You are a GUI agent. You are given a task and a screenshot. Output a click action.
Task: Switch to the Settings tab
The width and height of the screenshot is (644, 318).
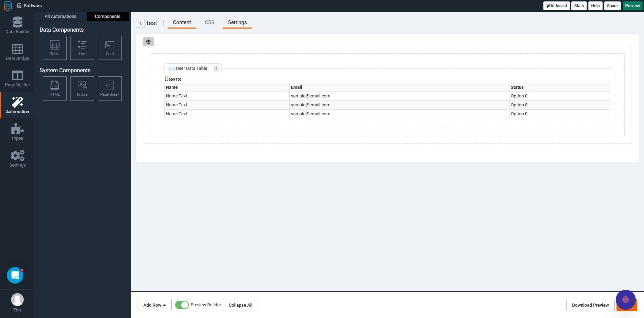pyautogui.click(x=237, y=22)
